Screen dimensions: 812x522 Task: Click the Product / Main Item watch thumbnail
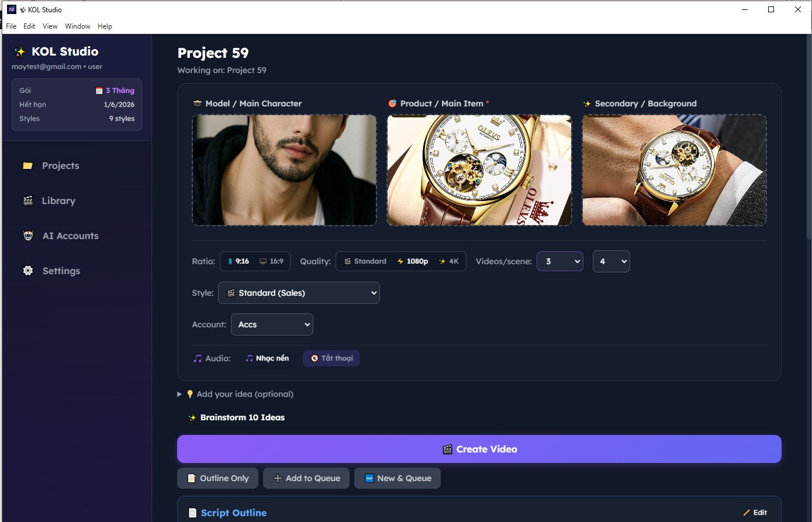tap(479, 170)
